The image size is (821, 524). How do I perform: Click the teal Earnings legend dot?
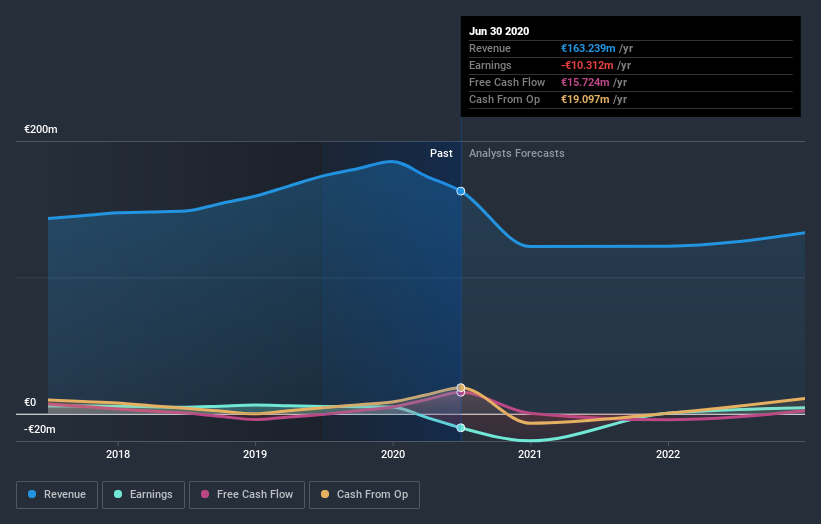pos(118,494)
